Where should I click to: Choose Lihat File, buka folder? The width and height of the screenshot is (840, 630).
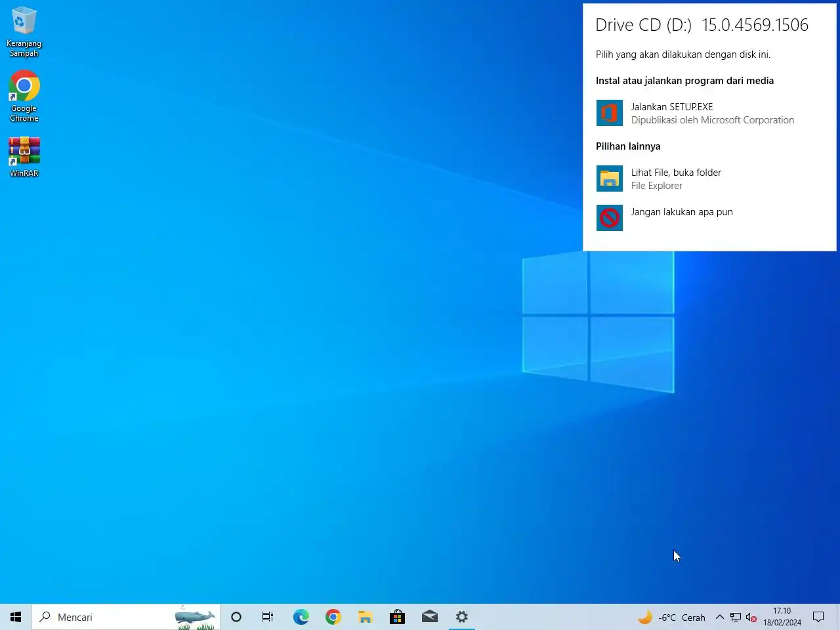(709, 178)
